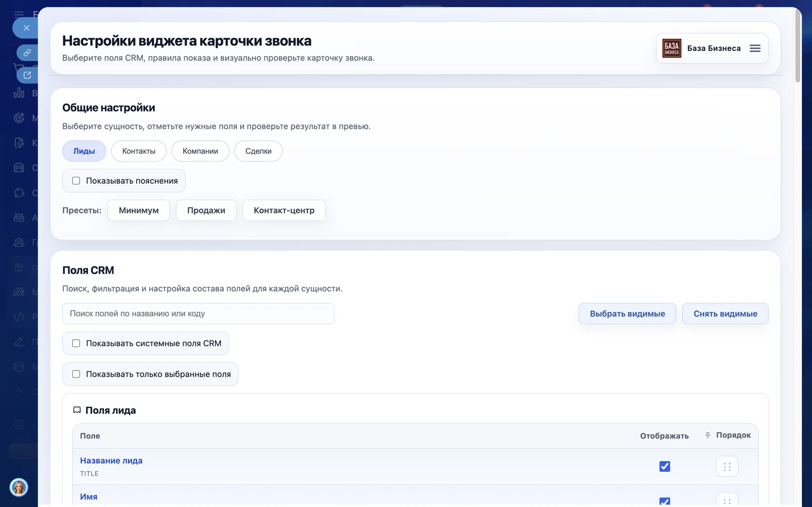Copy the link with the chain icon

tap(27, 52)
